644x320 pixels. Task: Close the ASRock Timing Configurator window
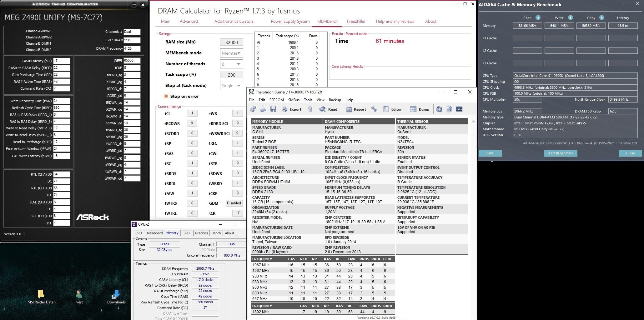tap(143, 5)
